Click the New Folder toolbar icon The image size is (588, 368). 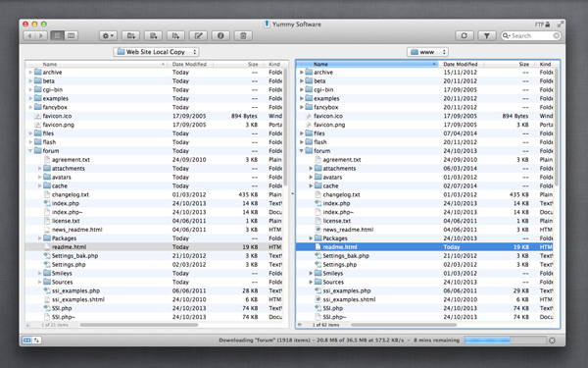tap(131, 35)
